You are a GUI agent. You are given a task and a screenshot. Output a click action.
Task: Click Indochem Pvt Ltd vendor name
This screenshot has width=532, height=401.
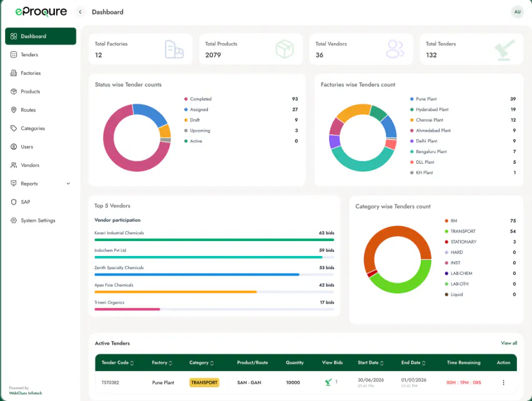[111, 250]
